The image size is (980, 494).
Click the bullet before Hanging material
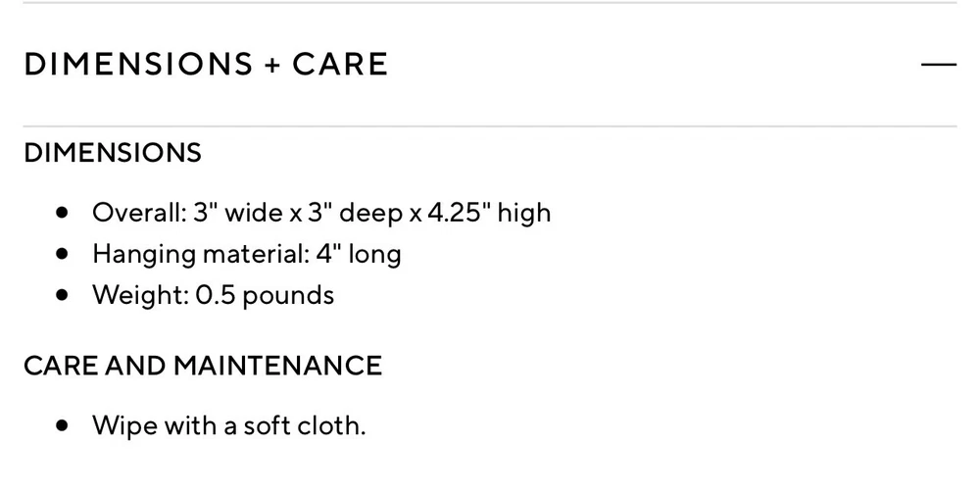(64, 254)
